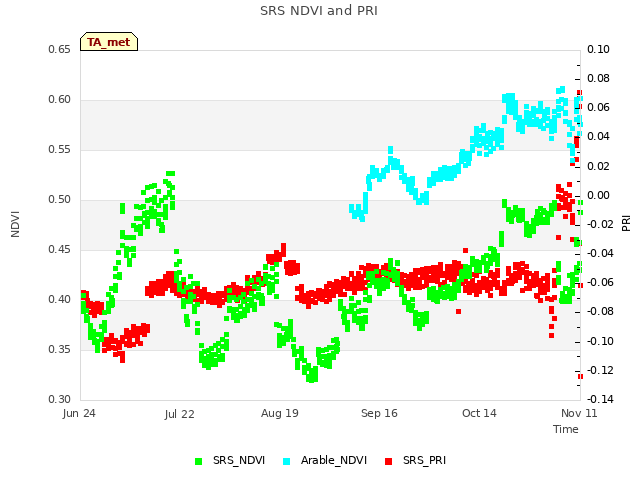Click the Oct 14 date tick label

point(479,413)
